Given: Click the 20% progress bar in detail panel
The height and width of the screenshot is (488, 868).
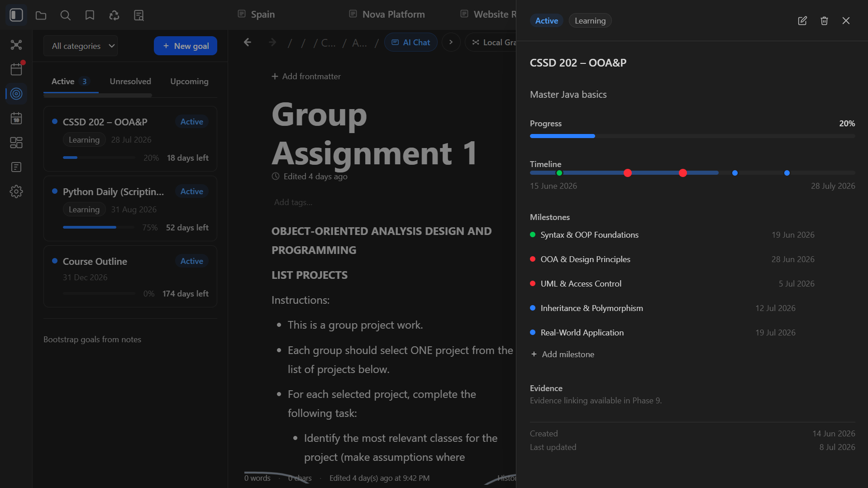Looking at the screenshot, I should pos(692,136).
